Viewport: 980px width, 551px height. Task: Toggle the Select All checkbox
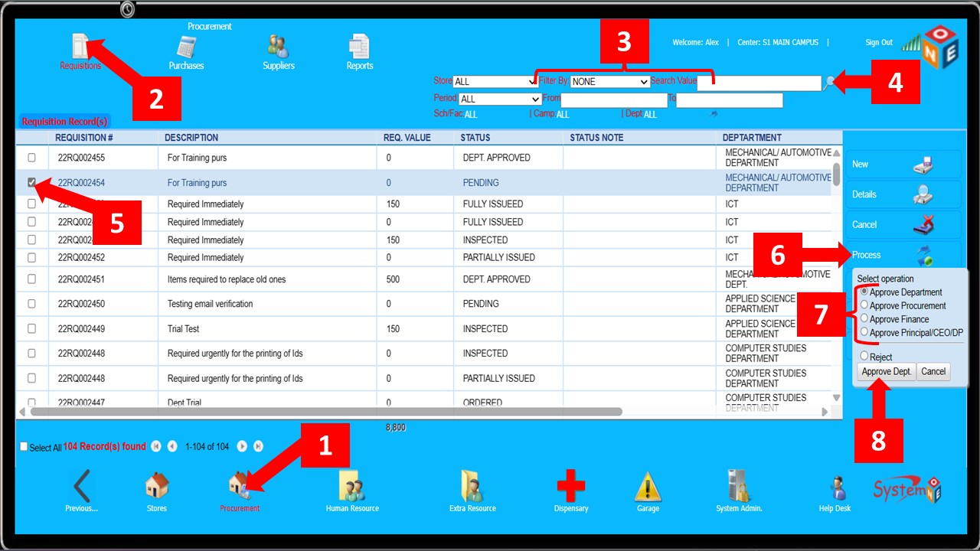tap(24, 447)
